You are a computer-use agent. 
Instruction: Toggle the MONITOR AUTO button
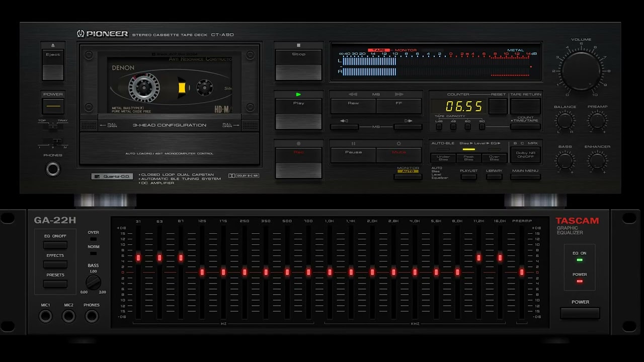pos(408,176)
